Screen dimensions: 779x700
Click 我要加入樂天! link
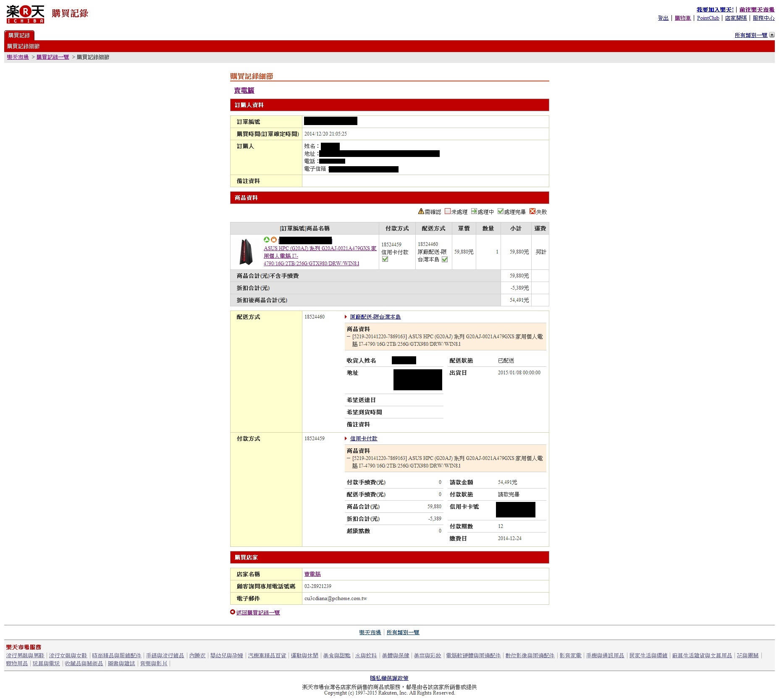715,10
